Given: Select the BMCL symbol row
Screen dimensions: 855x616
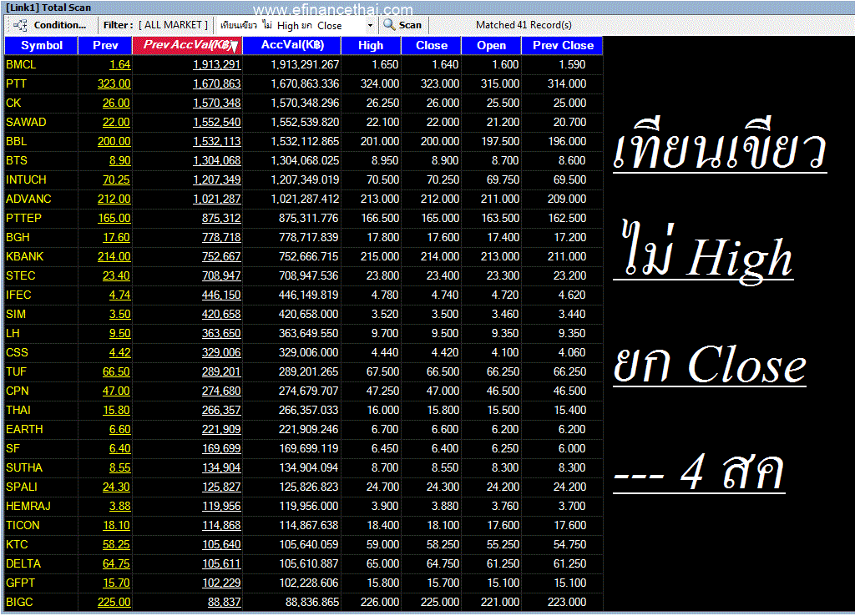Looking at the screenshot, I should pyautogui.click(x=21, y=64).
